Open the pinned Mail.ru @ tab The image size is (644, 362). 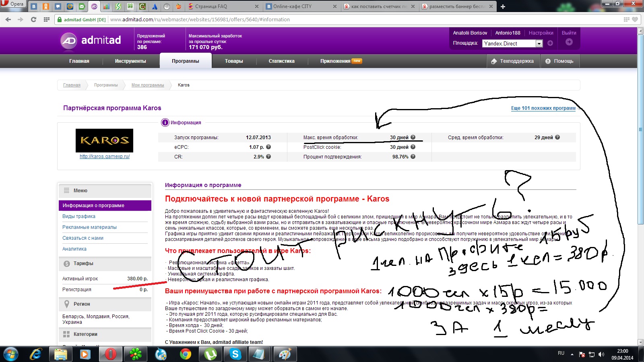pos(70,6)
